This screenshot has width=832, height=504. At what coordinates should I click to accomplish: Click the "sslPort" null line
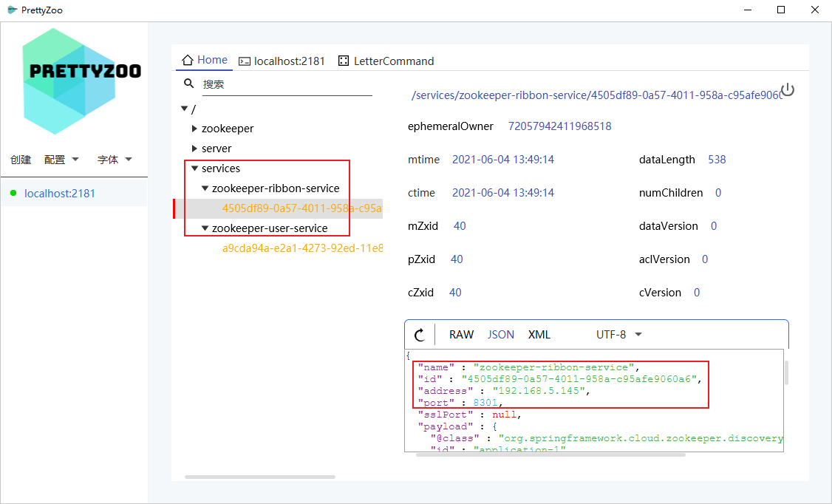tap(470, 415)
